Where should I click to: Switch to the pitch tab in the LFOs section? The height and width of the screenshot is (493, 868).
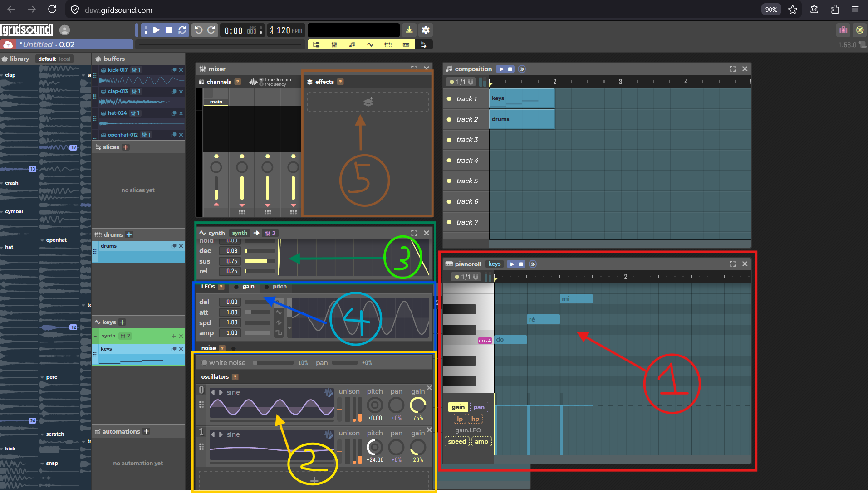(280, 287)
